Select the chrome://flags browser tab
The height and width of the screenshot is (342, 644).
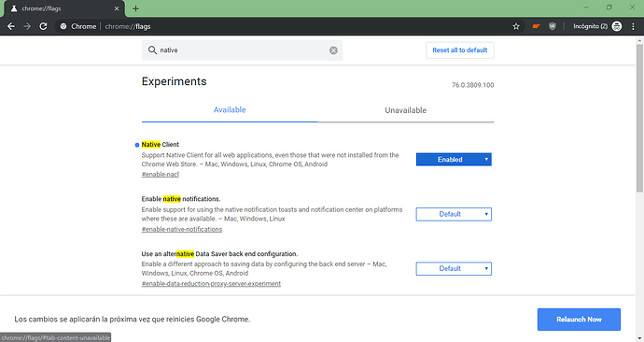pos(63,8)
